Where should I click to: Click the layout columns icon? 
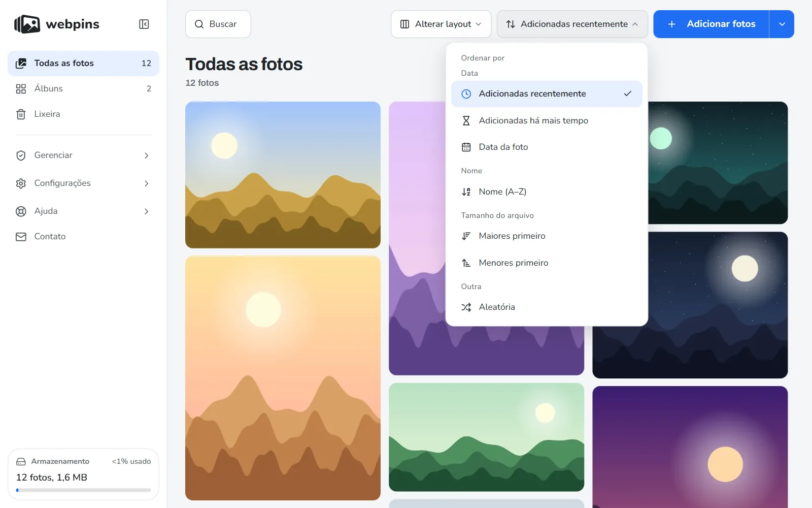[x=404, y=24]
